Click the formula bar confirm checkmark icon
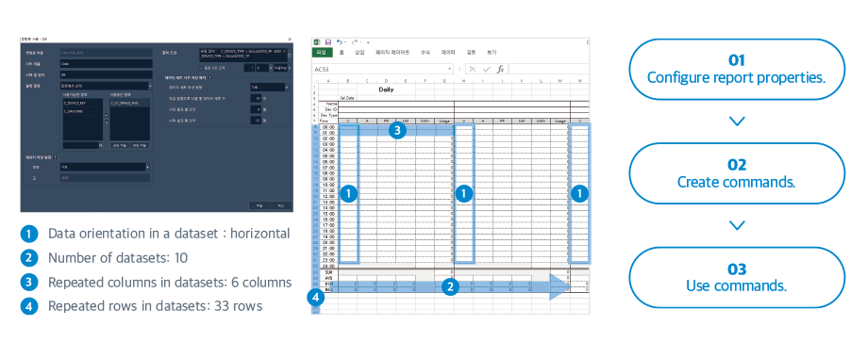868x342 pixels. coord(487,69)
